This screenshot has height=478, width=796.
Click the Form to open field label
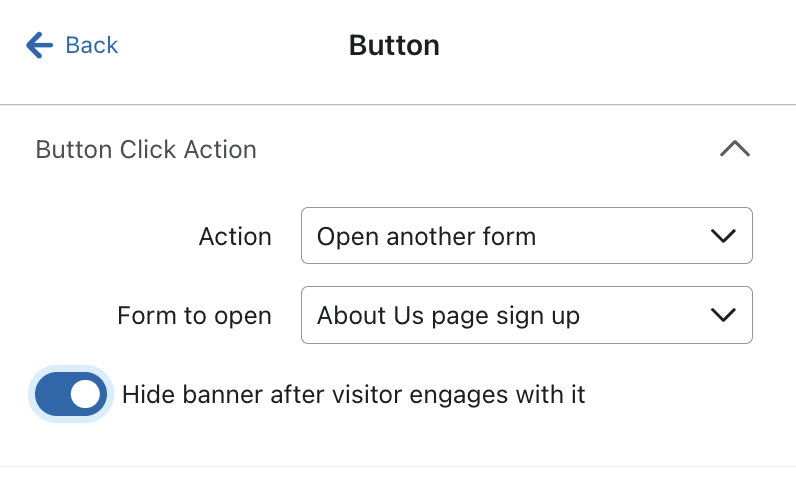194,316
